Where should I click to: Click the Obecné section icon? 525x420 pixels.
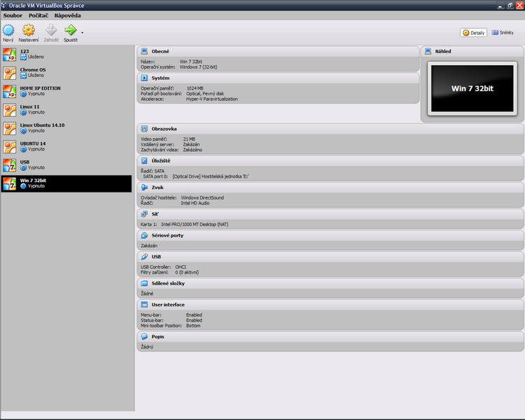tap(144, 51)
